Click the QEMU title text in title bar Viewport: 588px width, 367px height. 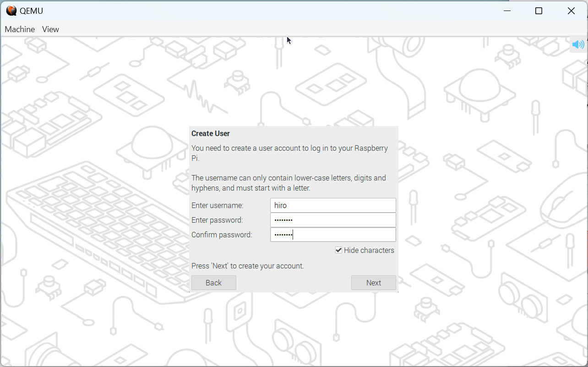31,11
